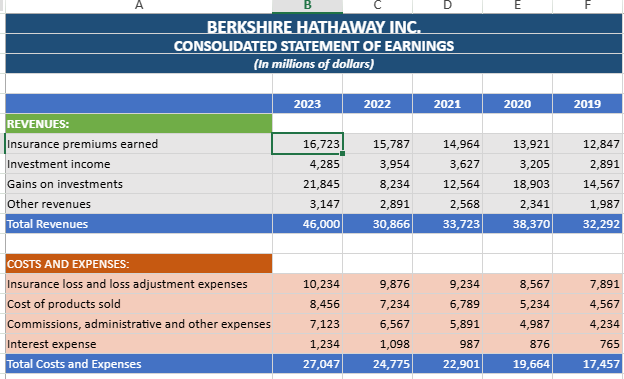This screenshot has width=624, height=379.
Task: Click the (In millions of dollars) cell
Action: pos(314,64)
